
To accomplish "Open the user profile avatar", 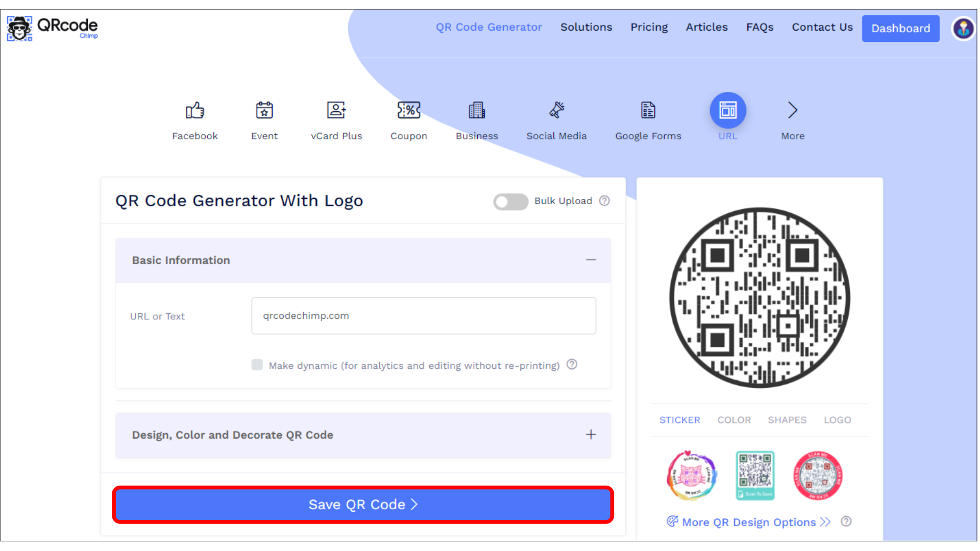I will (x=963, y=28).
